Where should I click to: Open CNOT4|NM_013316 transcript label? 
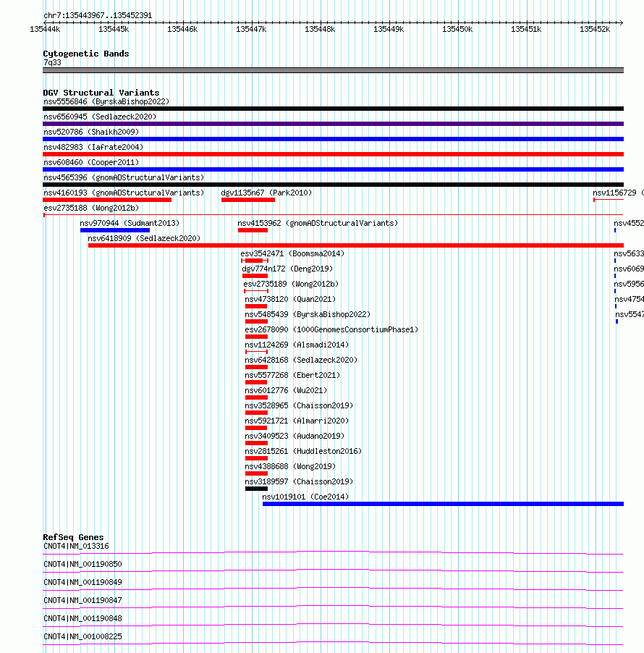pyautogui.click(x=76, y=546)
